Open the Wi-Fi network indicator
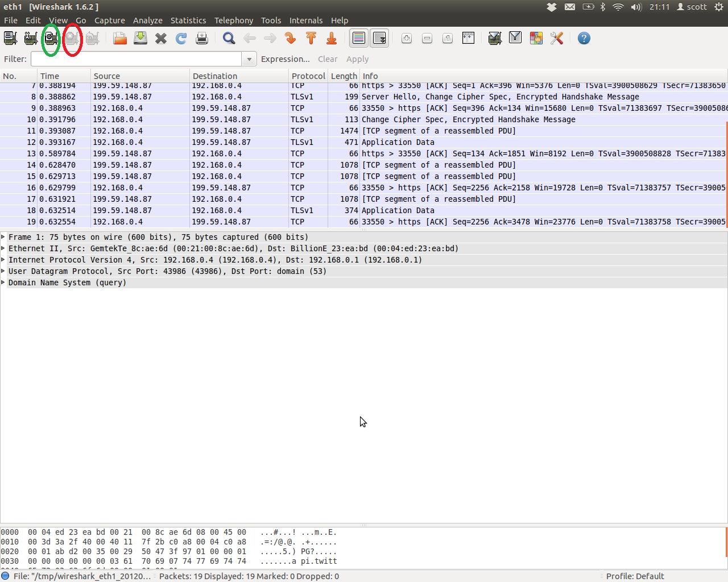This screenshot has width=728, height=582. tap(618, 7)
